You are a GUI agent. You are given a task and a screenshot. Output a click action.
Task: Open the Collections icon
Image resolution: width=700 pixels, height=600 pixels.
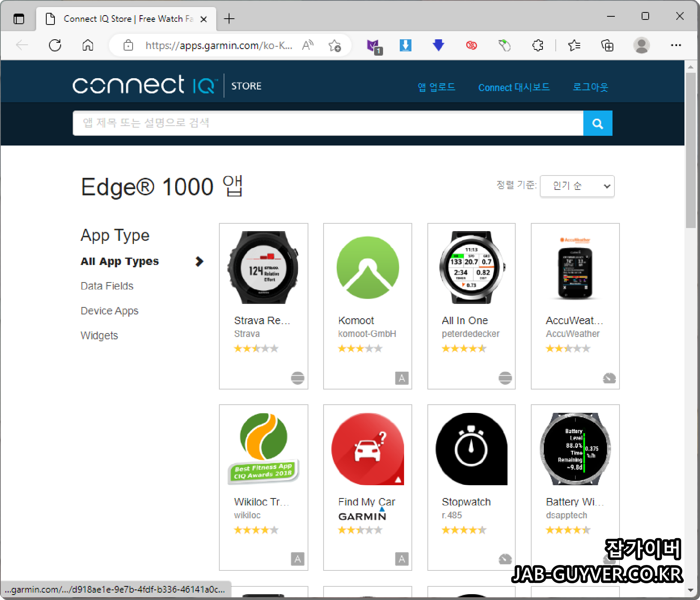coord(607,46)
